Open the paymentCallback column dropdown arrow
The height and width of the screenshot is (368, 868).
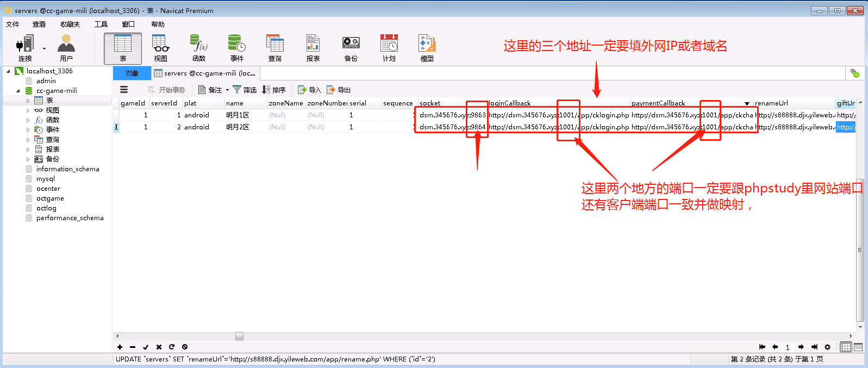[x=747, y=103]
